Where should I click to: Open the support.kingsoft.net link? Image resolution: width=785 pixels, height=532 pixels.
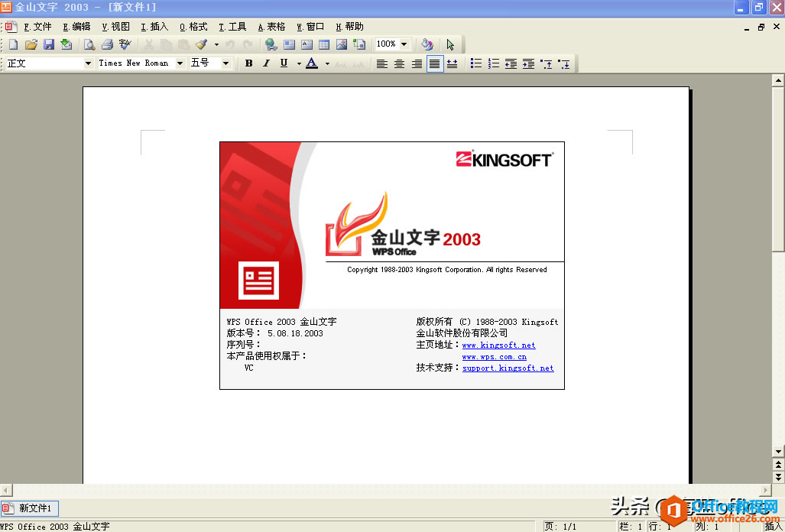click(x=508, y=368)
